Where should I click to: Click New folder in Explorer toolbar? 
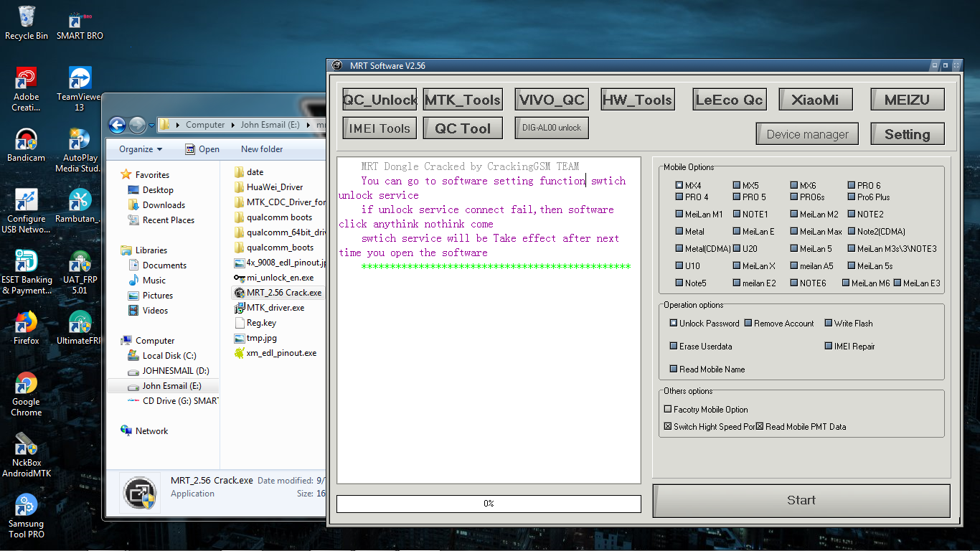[262, 149]
